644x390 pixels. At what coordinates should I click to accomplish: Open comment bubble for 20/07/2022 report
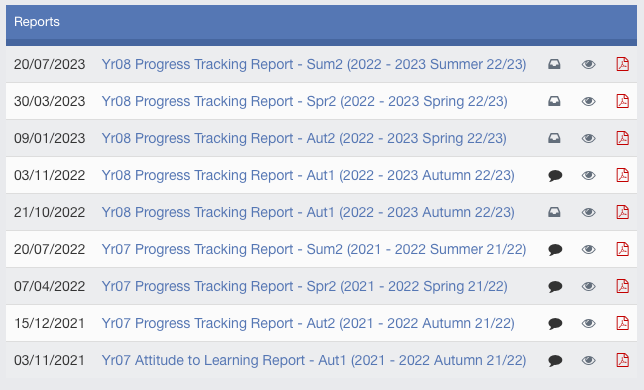[555, 250]
